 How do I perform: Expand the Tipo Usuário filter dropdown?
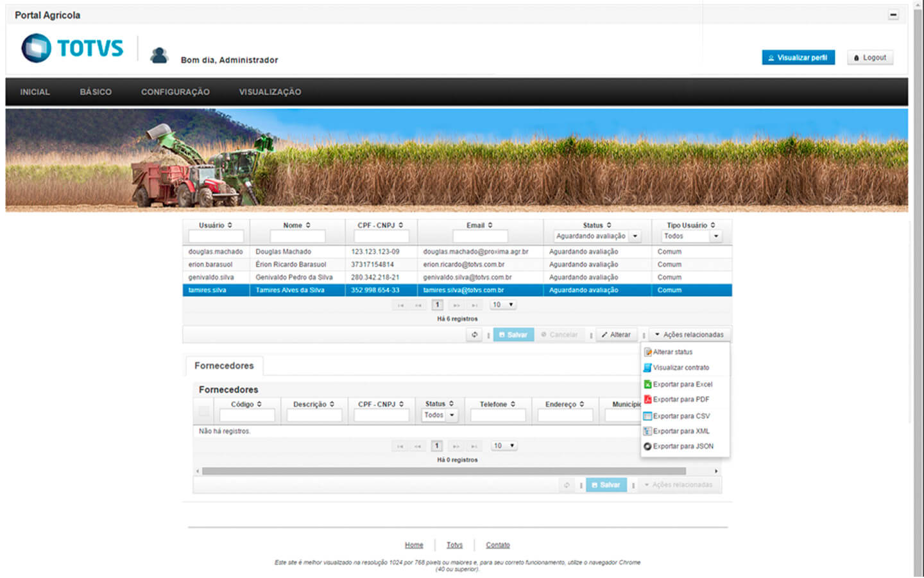click(715, 236)
